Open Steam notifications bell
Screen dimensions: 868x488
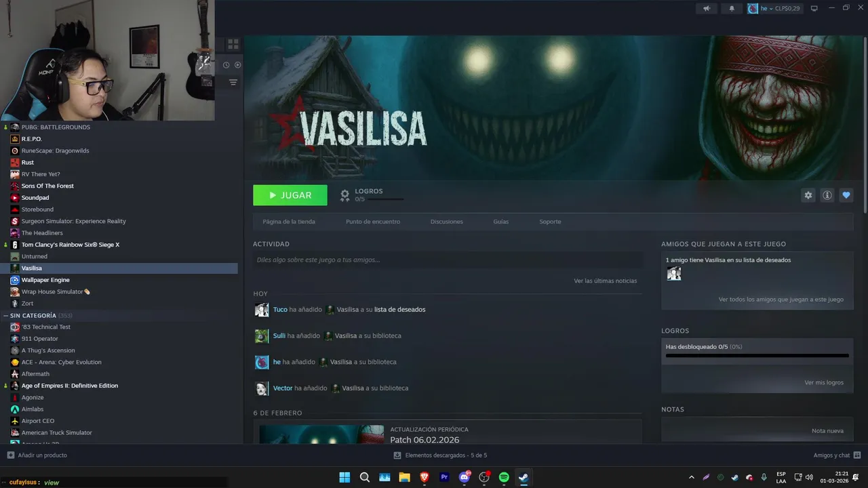[x=732, y=8]
